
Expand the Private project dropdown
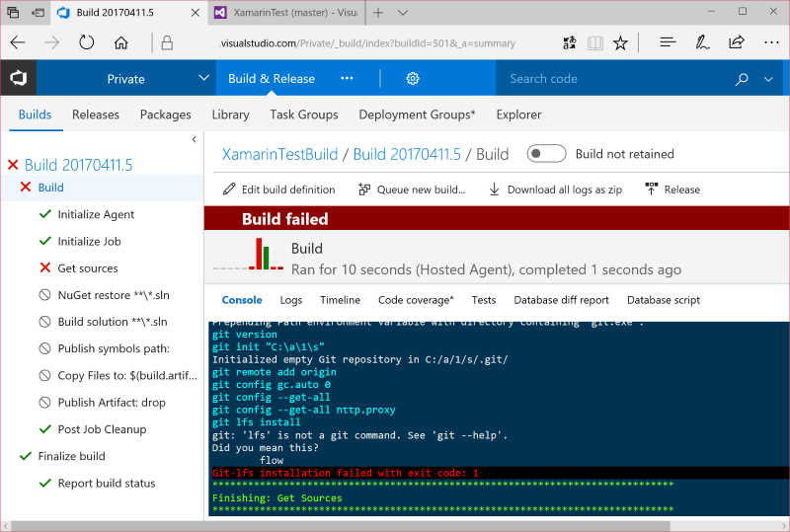pyautogui.click(x=203, y=78)
